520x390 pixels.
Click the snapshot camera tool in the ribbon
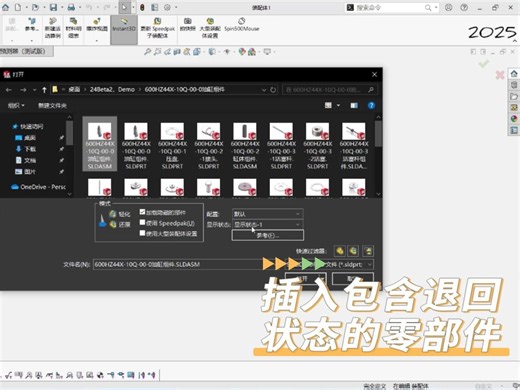click(188, 25)
